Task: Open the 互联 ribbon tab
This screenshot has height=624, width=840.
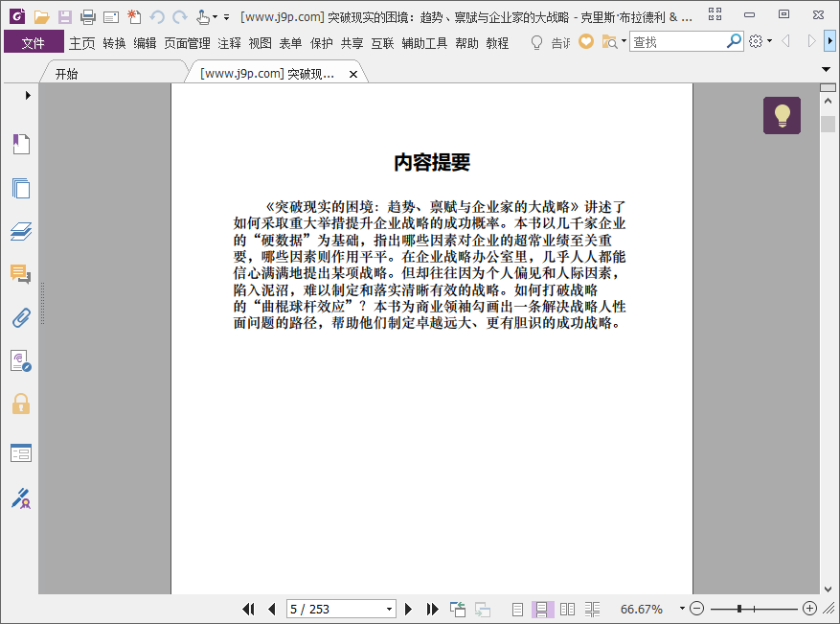Action: click(x=382, y=43)
